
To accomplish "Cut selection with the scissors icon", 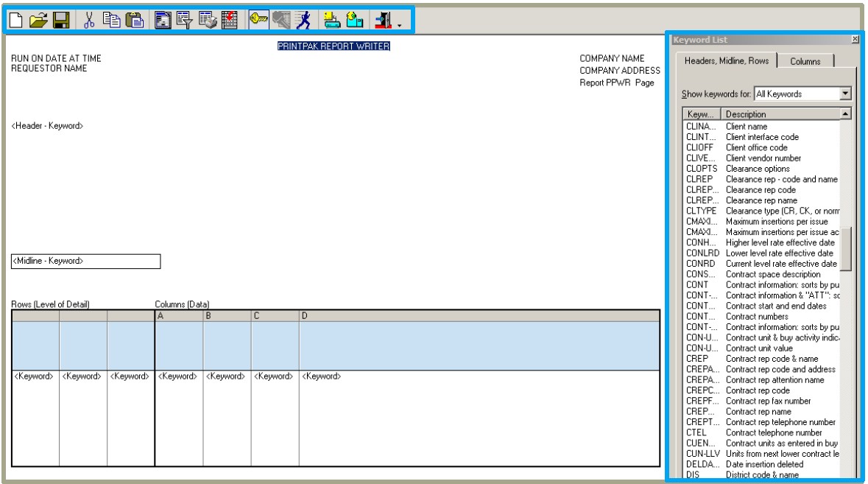I will click(x=88, y=21).
